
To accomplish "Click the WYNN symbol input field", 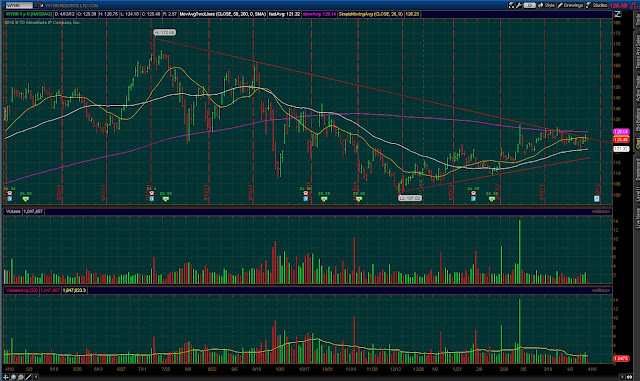I will [x=19, y=5].
